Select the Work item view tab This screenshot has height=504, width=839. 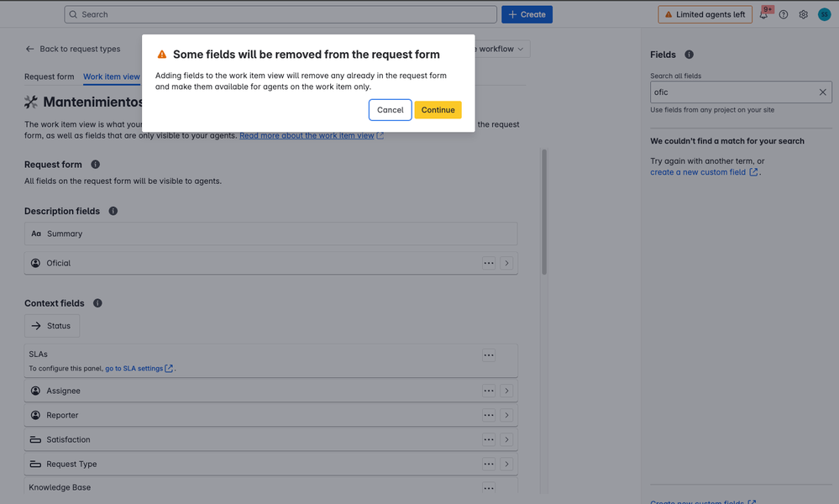click(112, 76)
